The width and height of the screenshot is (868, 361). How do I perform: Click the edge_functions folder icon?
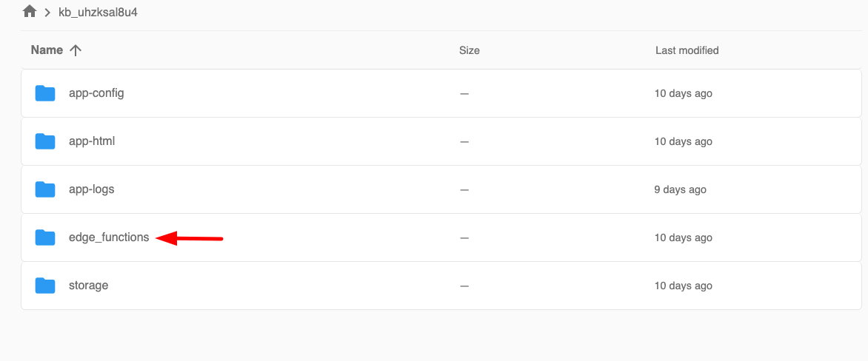tap(45, 237)
